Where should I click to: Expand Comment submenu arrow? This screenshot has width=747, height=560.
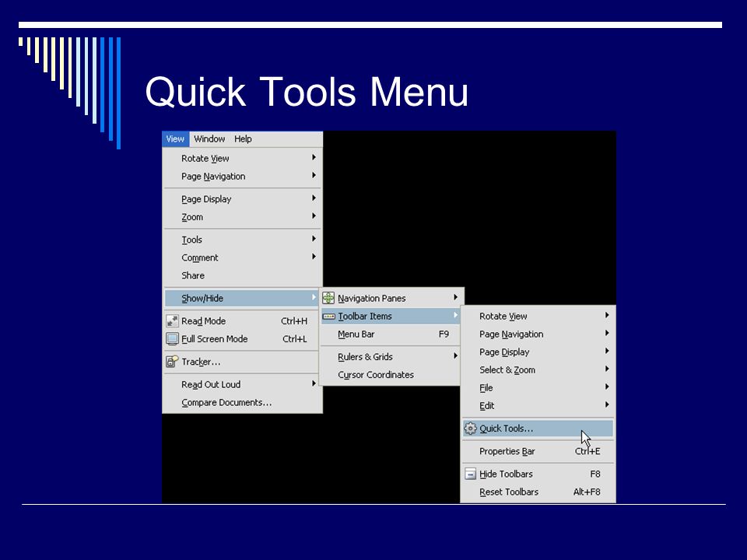point(314,257)
